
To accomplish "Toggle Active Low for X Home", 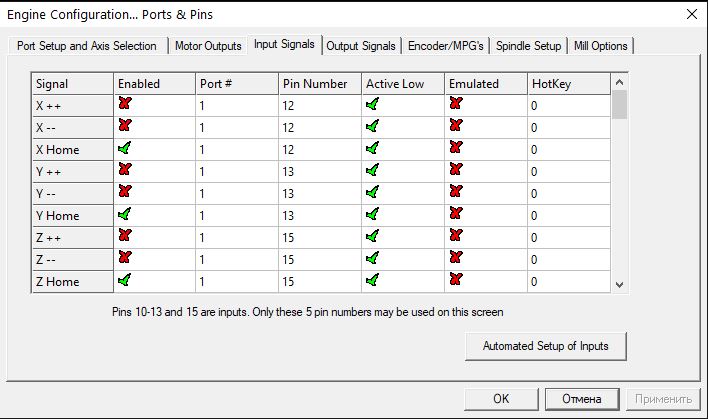I will tap(373, 148).
